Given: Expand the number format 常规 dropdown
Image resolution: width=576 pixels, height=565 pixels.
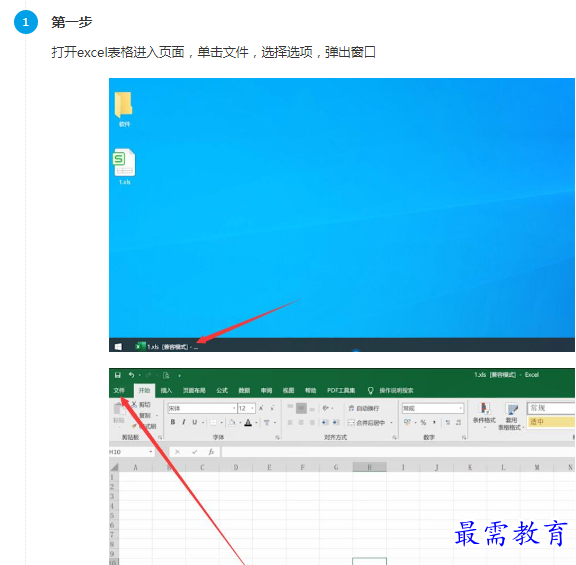Looking at the screenshot, I should point(433,408).
